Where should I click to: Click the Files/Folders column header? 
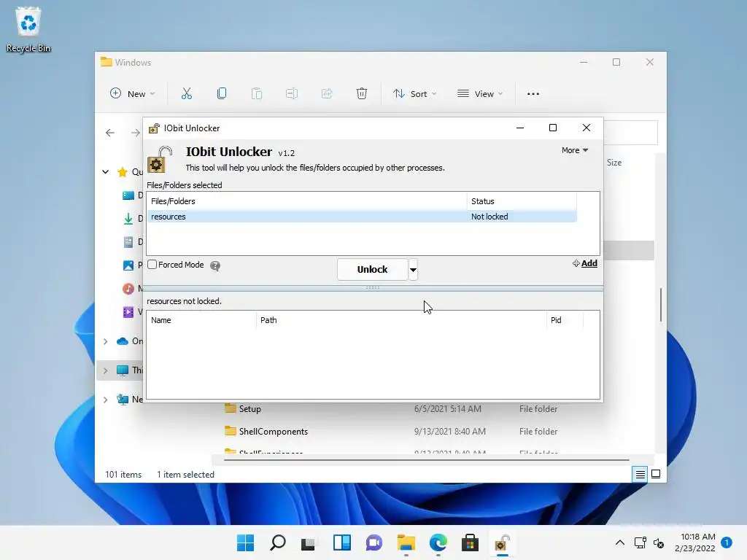click(x=307, y=201)
